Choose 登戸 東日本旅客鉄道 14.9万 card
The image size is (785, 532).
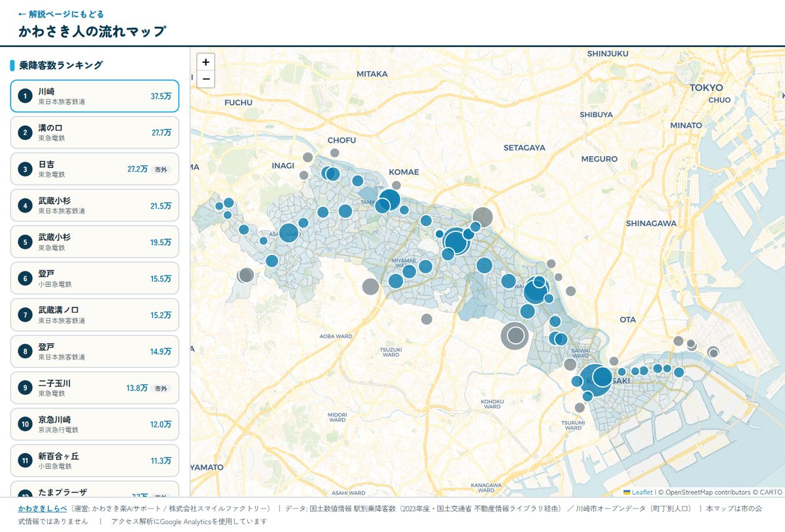(x=95, y=352)
